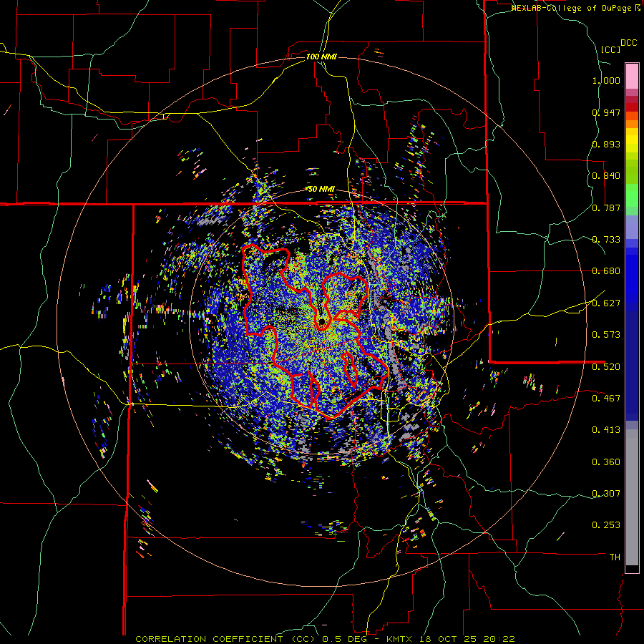Screen dimensions: 644x644
Task: Click the 0.893 scale value
Action: (x=606, y=144)
